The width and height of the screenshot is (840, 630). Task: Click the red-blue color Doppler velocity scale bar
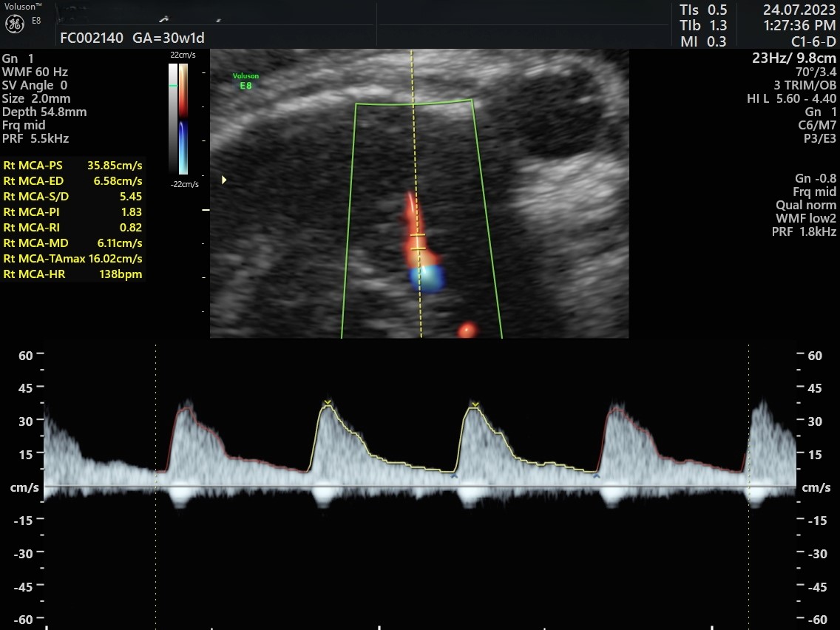point(183,118)
